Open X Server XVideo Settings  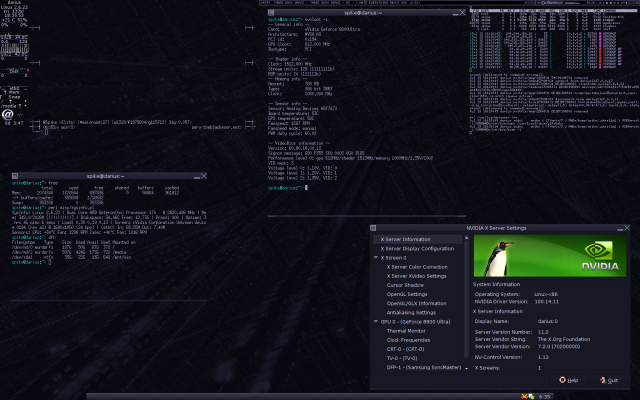tap(416, 276)
